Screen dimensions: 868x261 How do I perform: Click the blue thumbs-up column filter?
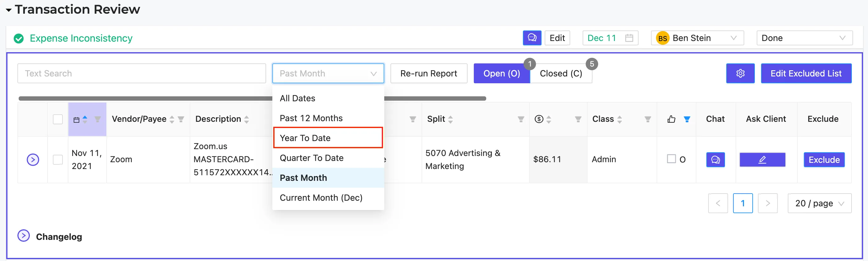pyautogui.click(x=687, y=119)
